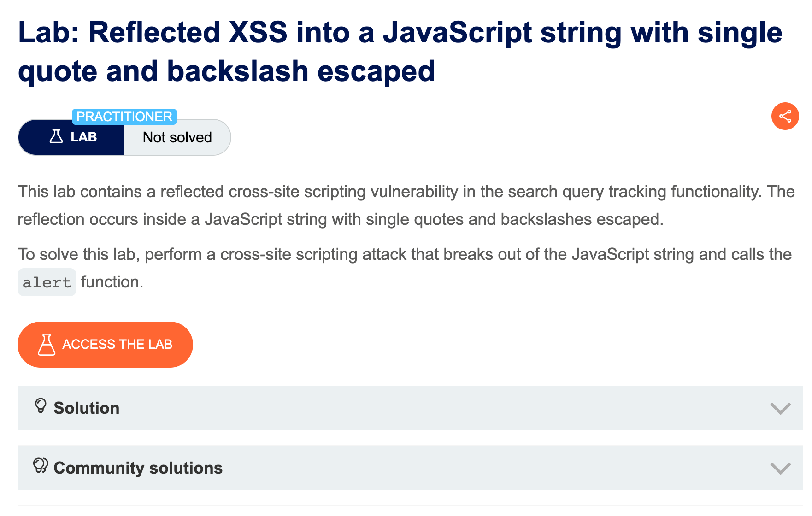Viewport: 812px width, 516px height.
Task: Click the PRACTITIONER difficulty label
Action: pos(124,117)
